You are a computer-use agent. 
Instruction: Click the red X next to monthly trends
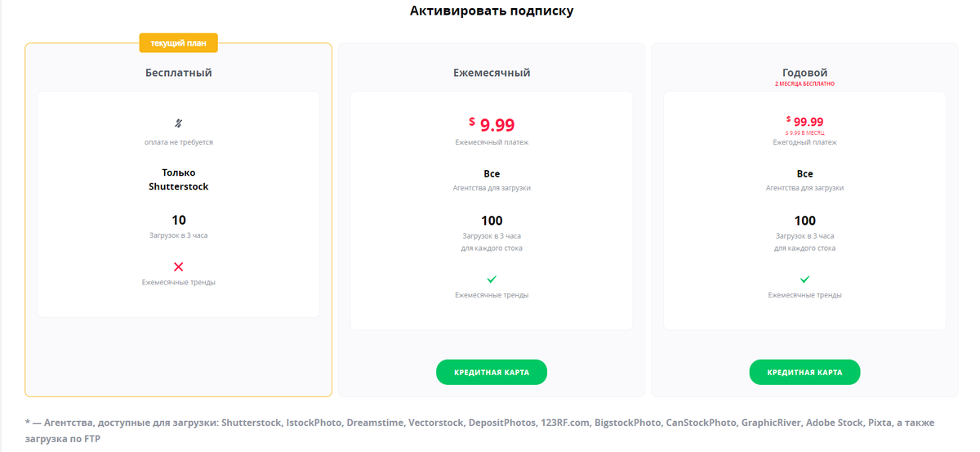click(x=179, y=266)
